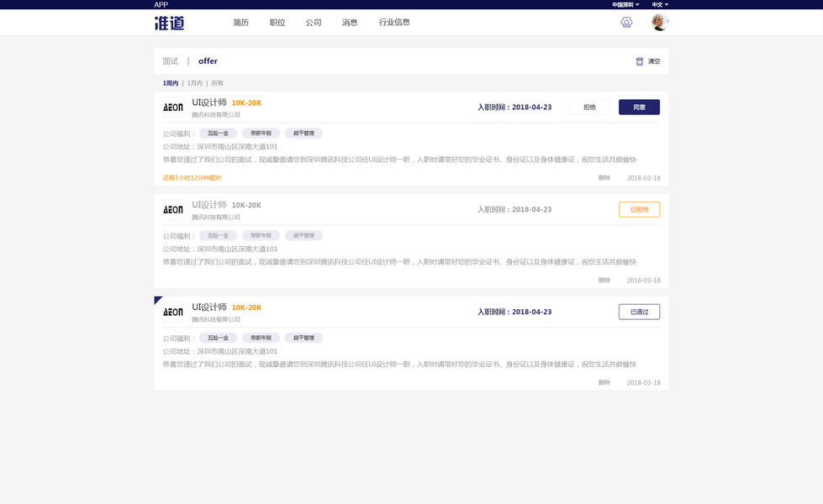Go to the 职位 navigation item

point(277,23)
